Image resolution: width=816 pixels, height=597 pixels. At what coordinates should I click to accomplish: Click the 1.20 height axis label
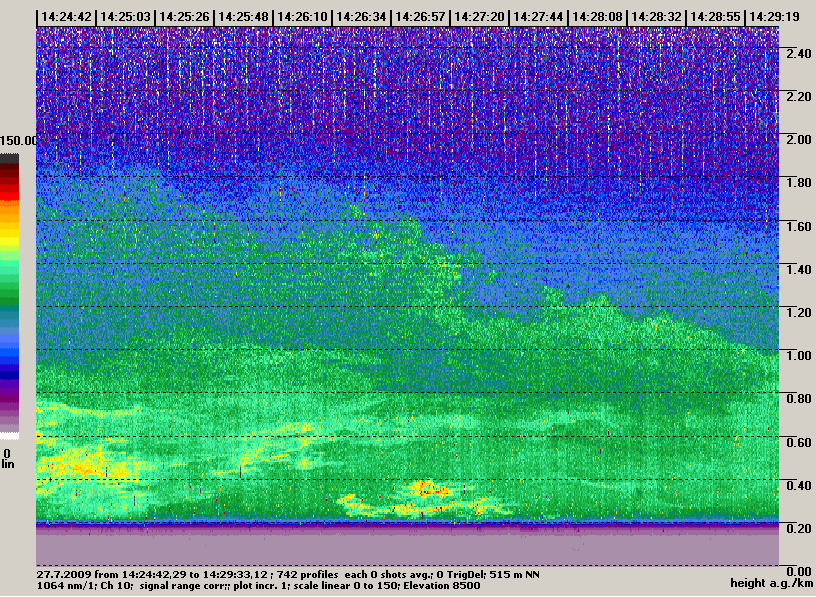799,313
